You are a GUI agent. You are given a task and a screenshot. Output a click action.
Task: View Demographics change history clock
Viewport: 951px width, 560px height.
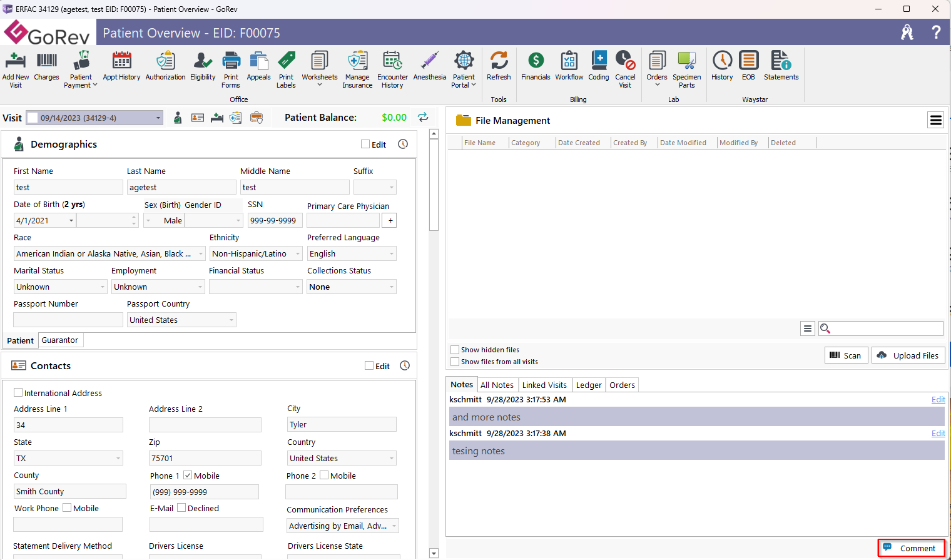point(403,144)
